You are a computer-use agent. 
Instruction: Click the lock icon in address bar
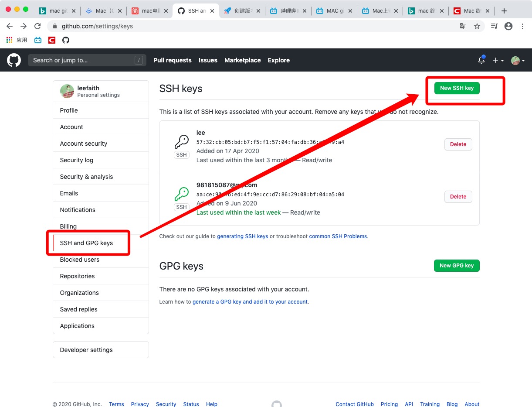click(54, 26)
